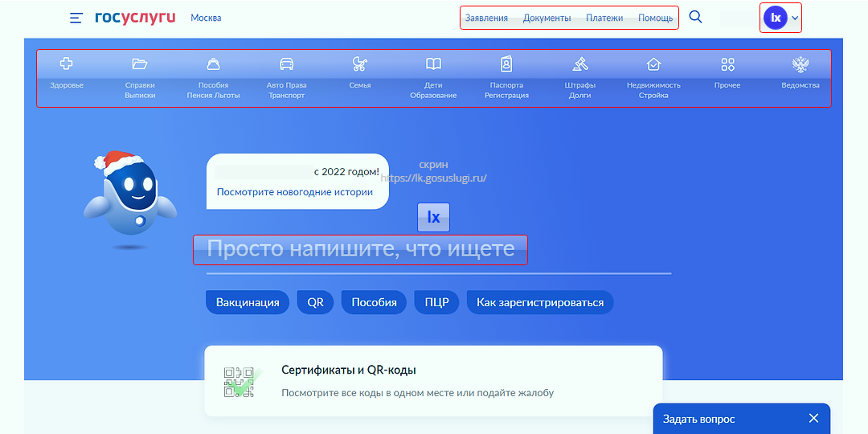
Task: Select the QR quick tag
Action: coord(316,303)
